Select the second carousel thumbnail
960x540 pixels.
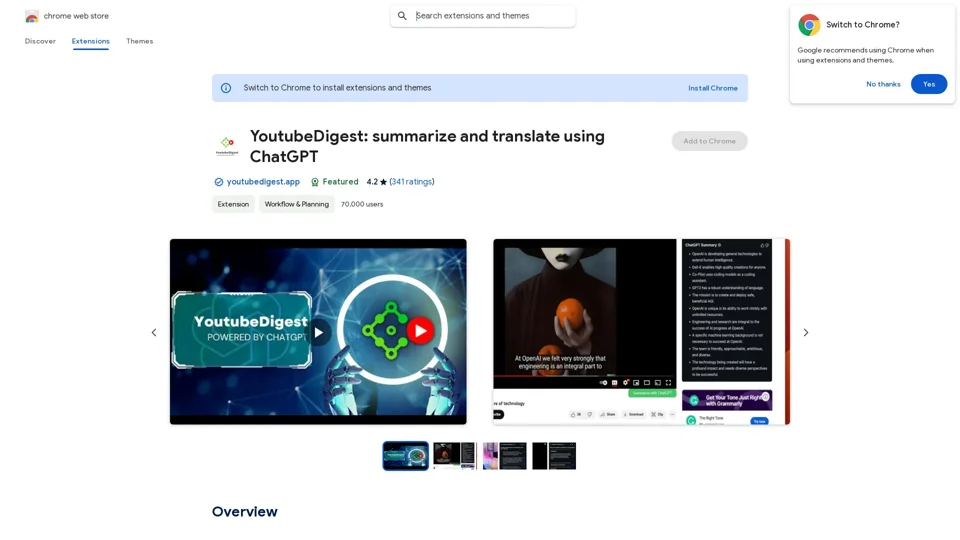(x=455, y=456)
